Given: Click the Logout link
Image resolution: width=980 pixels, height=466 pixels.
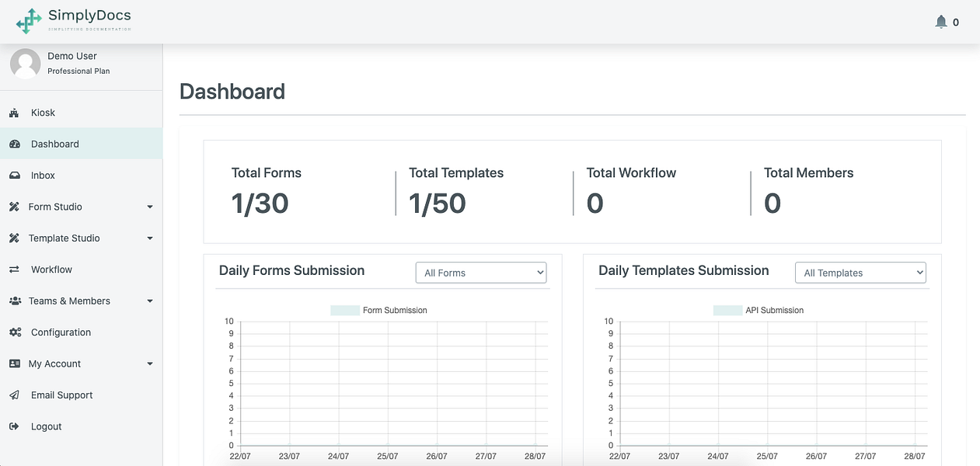Looking at the screenshot, I should click(x=82, y=426).
